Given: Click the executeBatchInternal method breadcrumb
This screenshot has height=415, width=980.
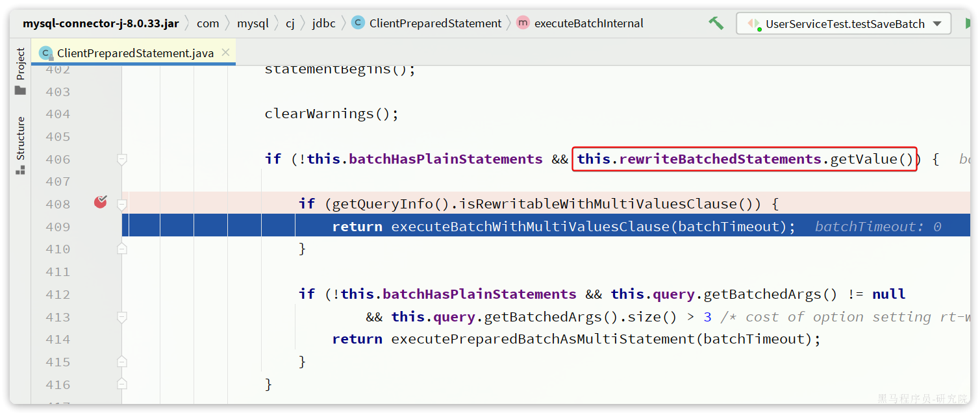Looking at the screenshot, I should point(580,23).
